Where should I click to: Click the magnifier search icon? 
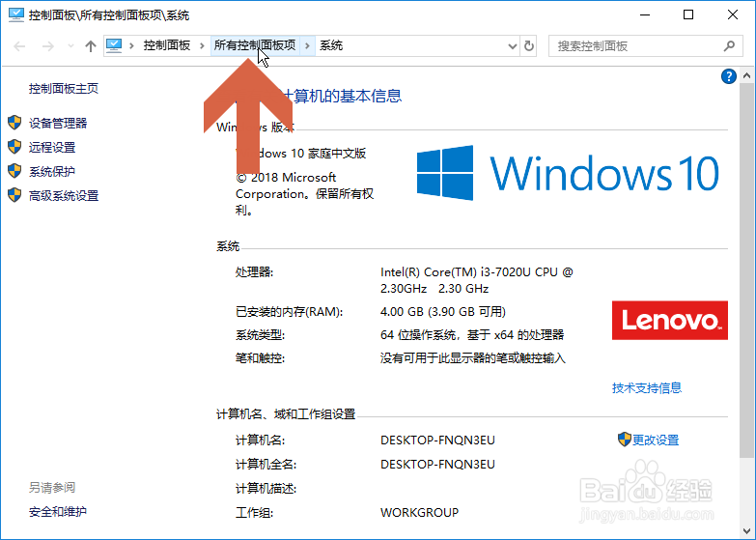tap(729, 45)
